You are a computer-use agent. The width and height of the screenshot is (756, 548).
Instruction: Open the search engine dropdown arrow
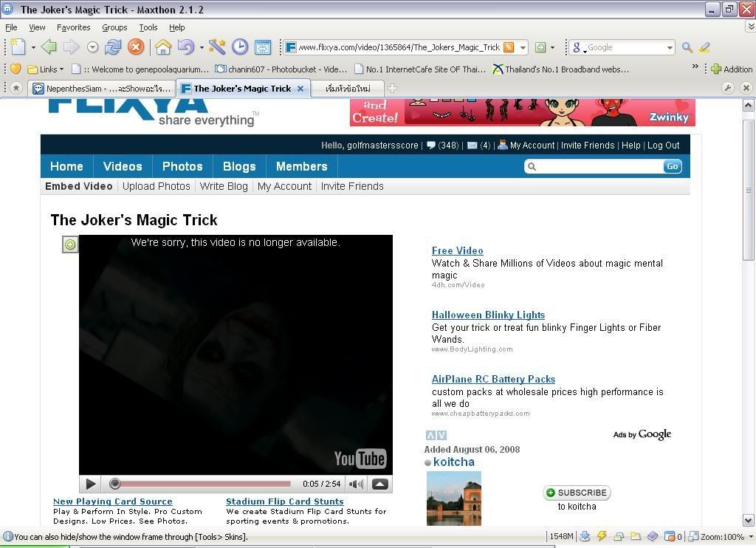(x=670, y=47)
